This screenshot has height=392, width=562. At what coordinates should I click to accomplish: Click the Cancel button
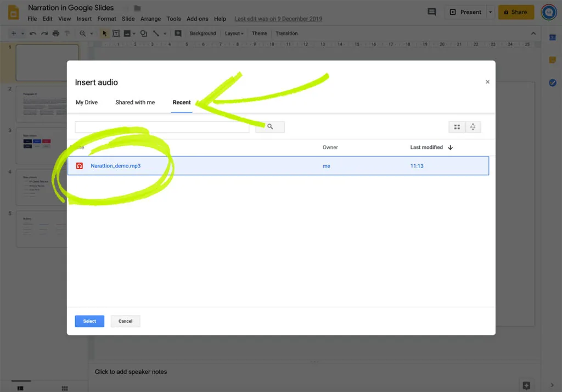[126, 321]
